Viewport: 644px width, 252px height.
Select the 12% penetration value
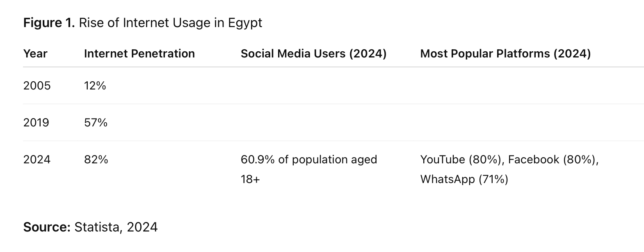[95, 85]
